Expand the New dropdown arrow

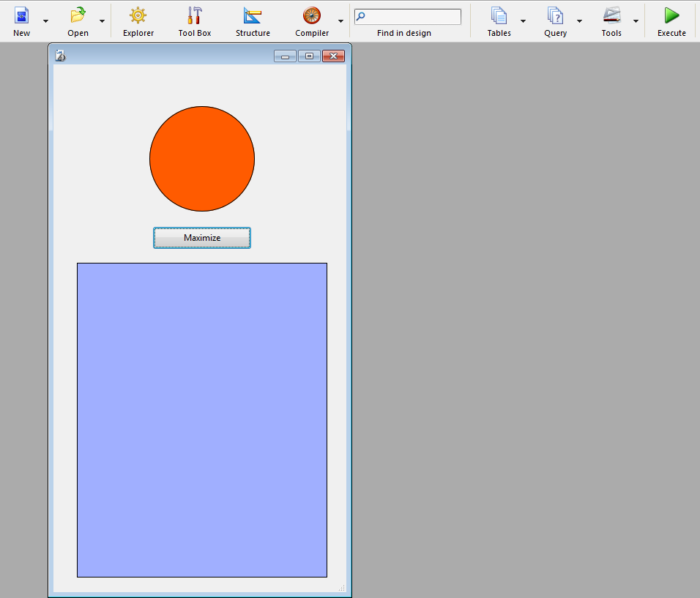click(46, 21)
